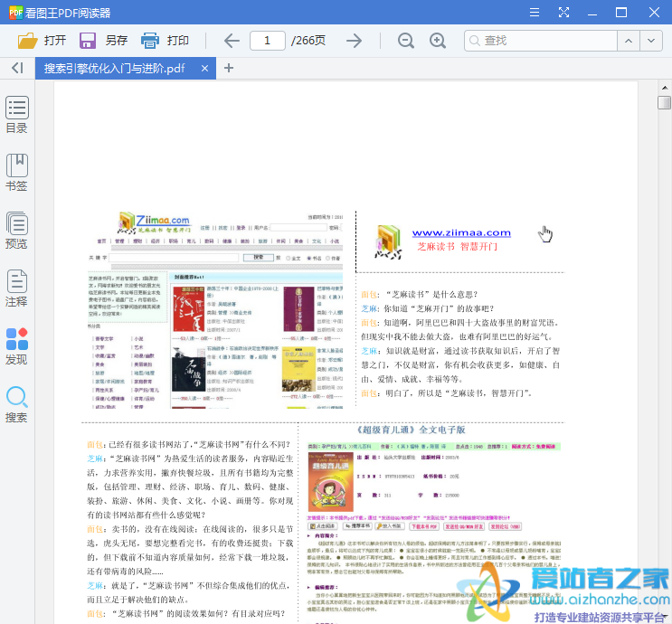Jump to next search result arrow
Screen dimensions: 672x624
651,41
